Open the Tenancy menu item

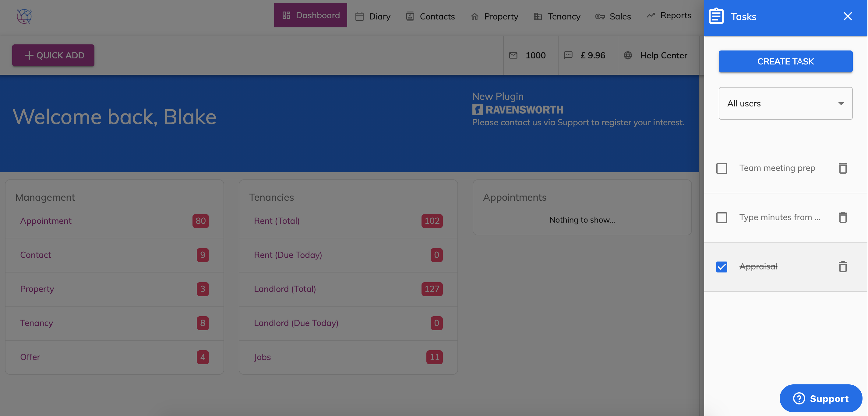[557, 16]
